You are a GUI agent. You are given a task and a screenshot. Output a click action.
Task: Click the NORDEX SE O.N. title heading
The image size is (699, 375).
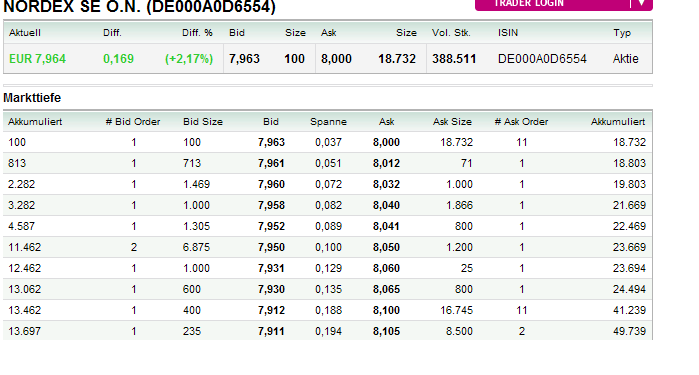click(x=140, y=6)
